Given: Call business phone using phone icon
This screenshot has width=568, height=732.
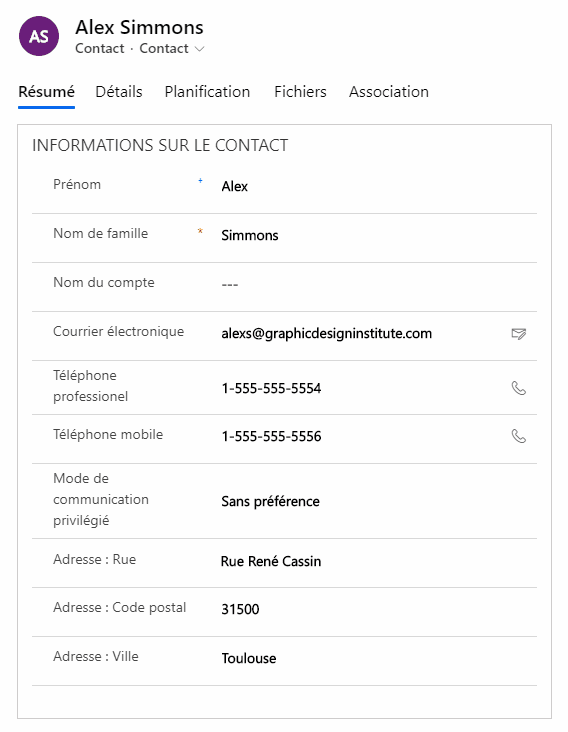Looking at the screenshot, I should point(519,388).
